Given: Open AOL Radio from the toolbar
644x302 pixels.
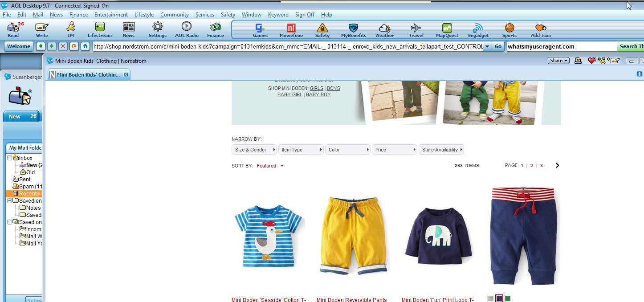Looking at the screenshot, I should click(x=187, y=29).
